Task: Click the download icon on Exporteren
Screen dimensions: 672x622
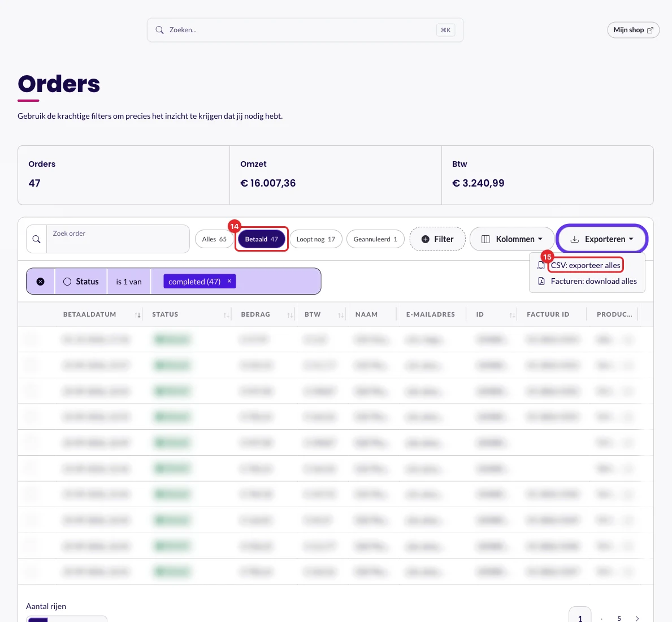Action: [575, 239]
